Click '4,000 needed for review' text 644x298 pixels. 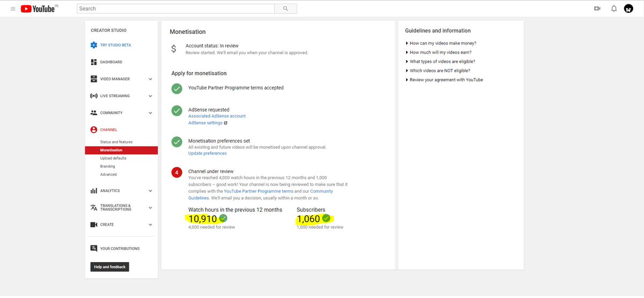coord(211,227)
